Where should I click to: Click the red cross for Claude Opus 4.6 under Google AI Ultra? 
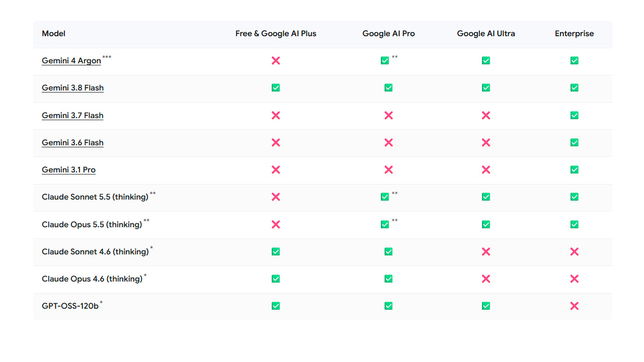click(x=486, y=279)
